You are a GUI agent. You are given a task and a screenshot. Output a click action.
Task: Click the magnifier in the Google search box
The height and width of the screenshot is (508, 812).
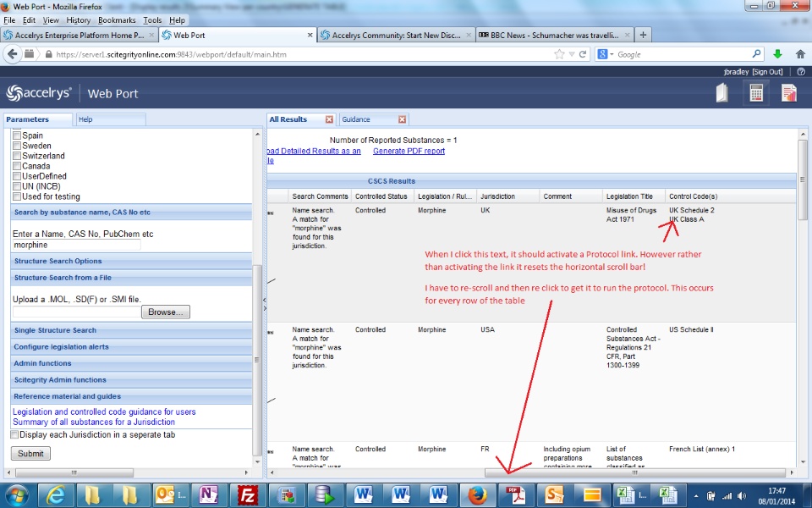756,54
